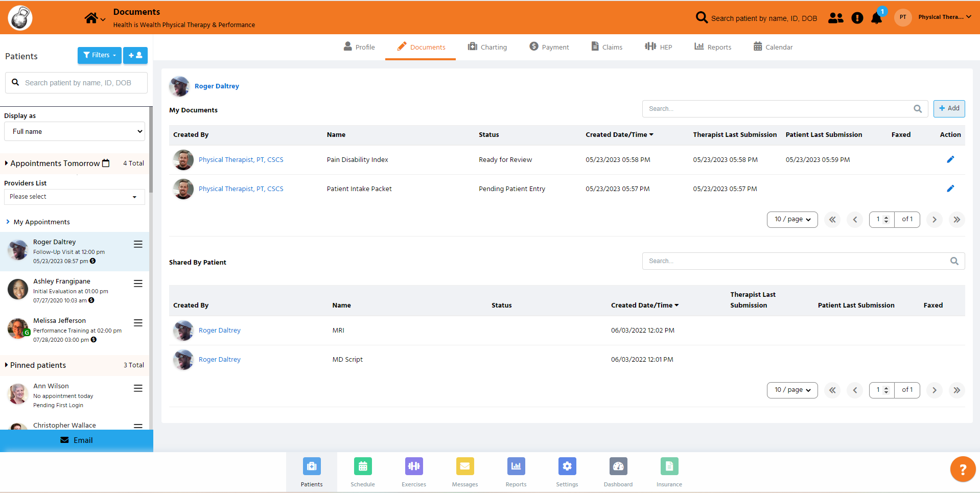
Task: Click the header patient search field
Action: [764, 18]
